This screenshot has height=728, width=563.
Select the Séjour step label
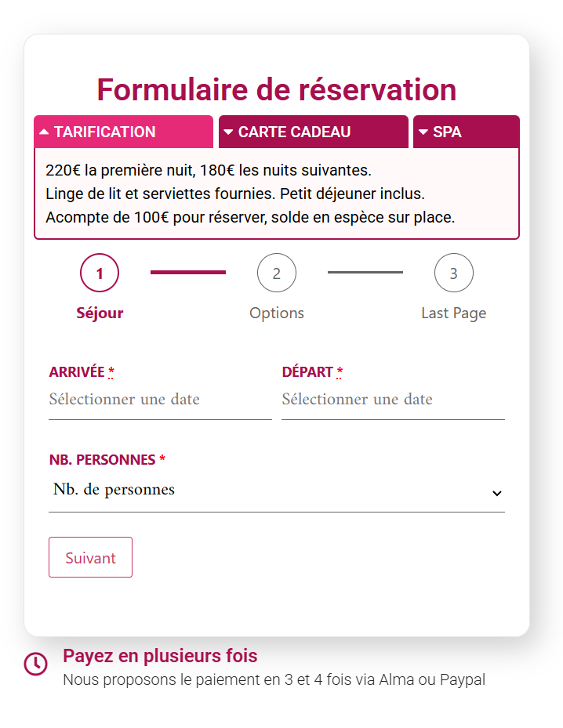click(100, 313)
